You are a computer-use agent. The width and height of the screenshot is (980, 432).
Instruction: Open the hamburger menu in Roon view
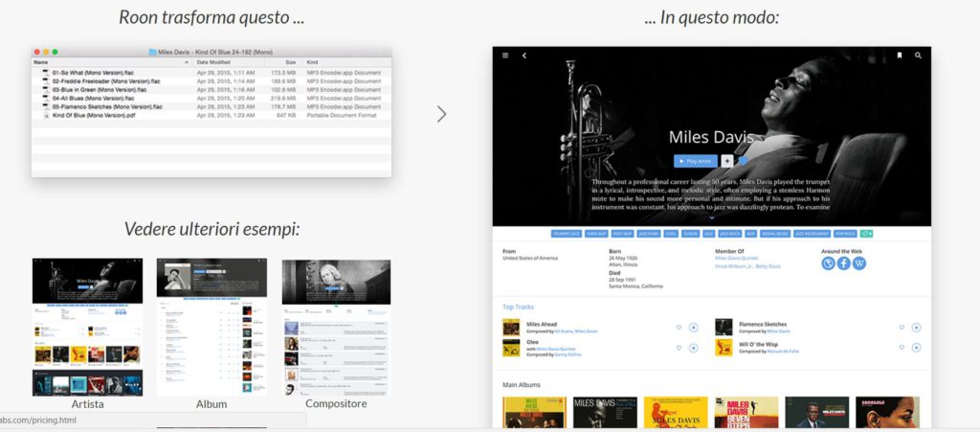coord(505,56)
